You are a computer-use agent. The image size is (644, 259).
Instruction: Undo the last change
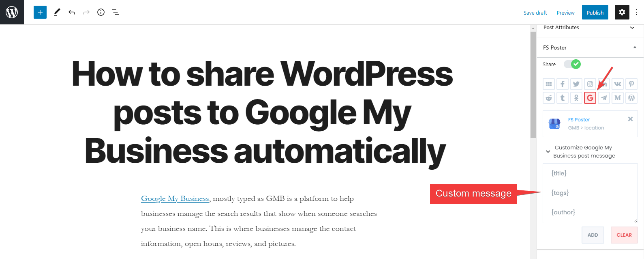[72, 12]
